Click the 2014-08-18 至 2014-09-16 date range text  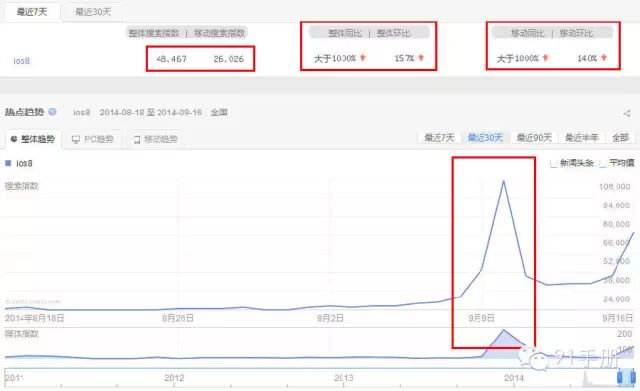pos(151,112)
